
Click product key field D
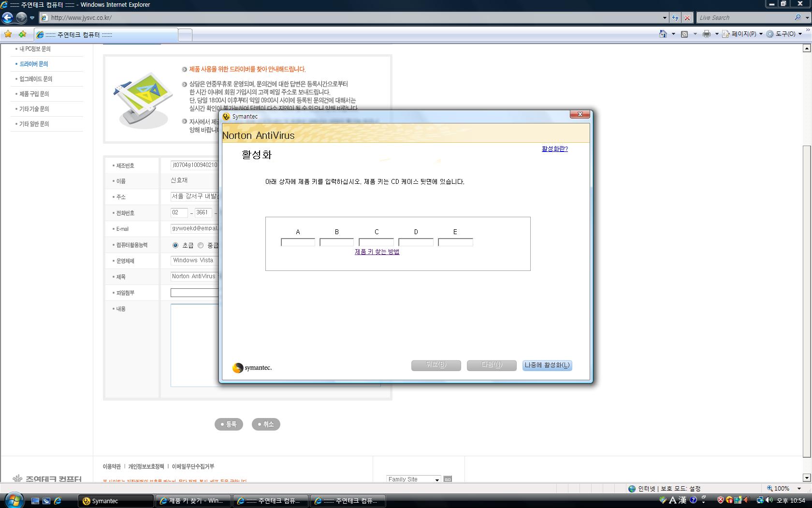coord(416,242)
